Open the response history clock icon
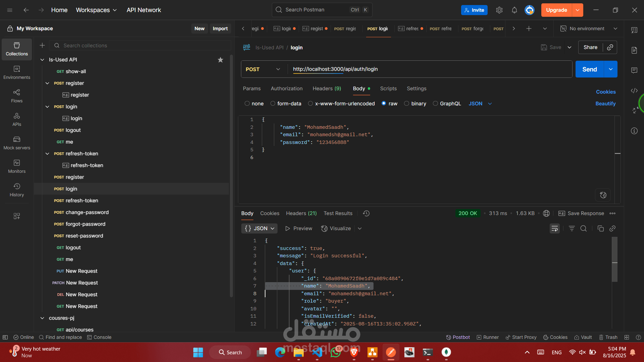Image resolution: width=644 pixels, height=362 pixels. point(366,213)
